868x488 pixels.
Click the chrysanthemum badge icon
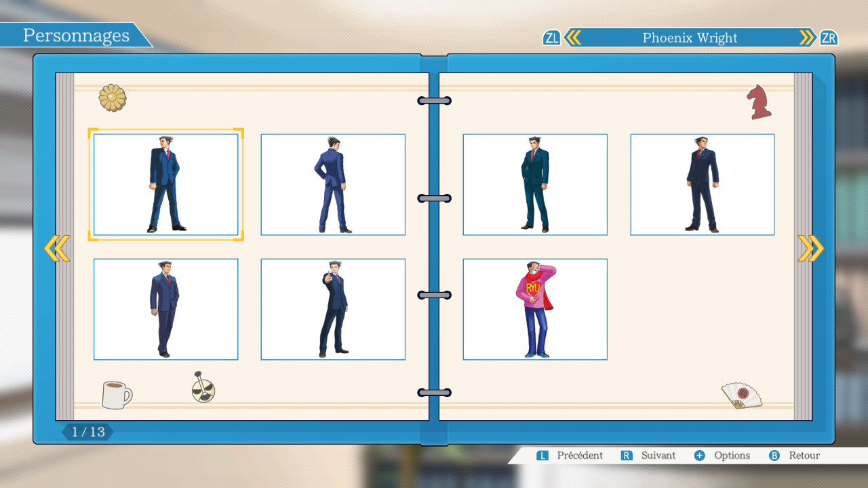click(x=113, y=98)
